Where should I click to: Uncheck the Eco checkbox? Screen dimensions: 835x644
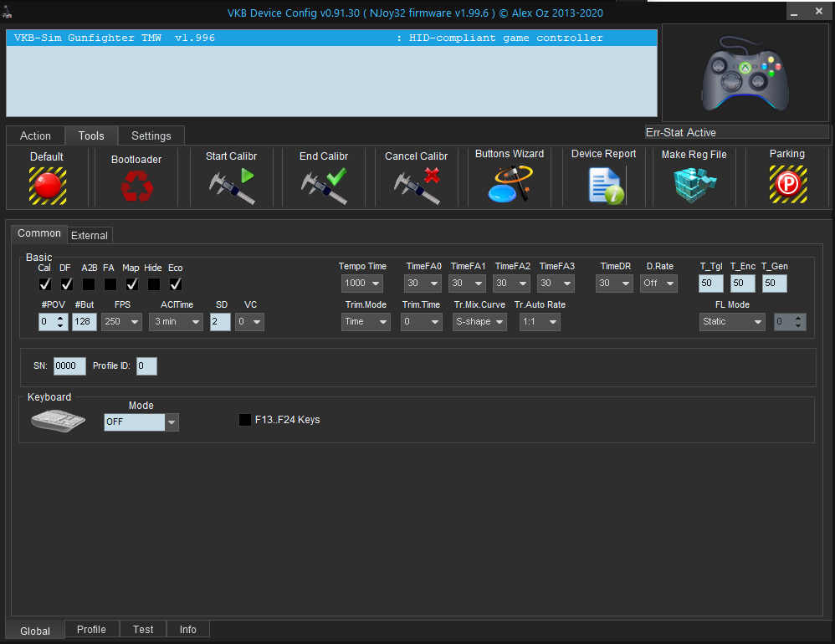[x=176, y=284]
